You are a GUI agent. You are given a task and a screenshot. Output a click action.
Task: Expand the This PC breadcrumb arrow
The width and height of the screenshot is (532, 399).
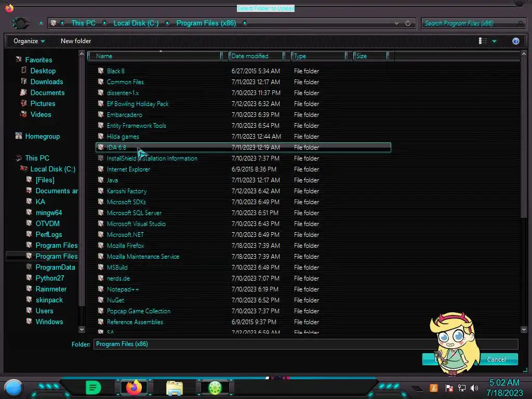104,23
